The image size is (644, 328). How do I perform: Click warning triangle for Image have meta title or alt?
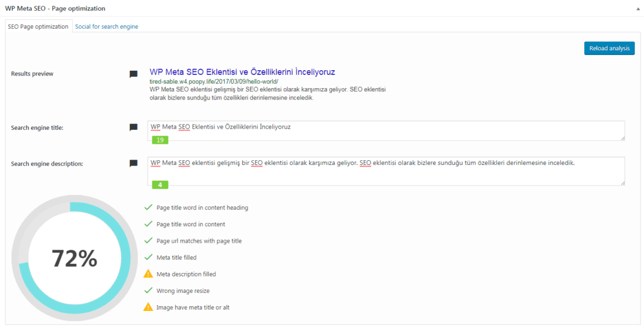click(x=148, y=307)
